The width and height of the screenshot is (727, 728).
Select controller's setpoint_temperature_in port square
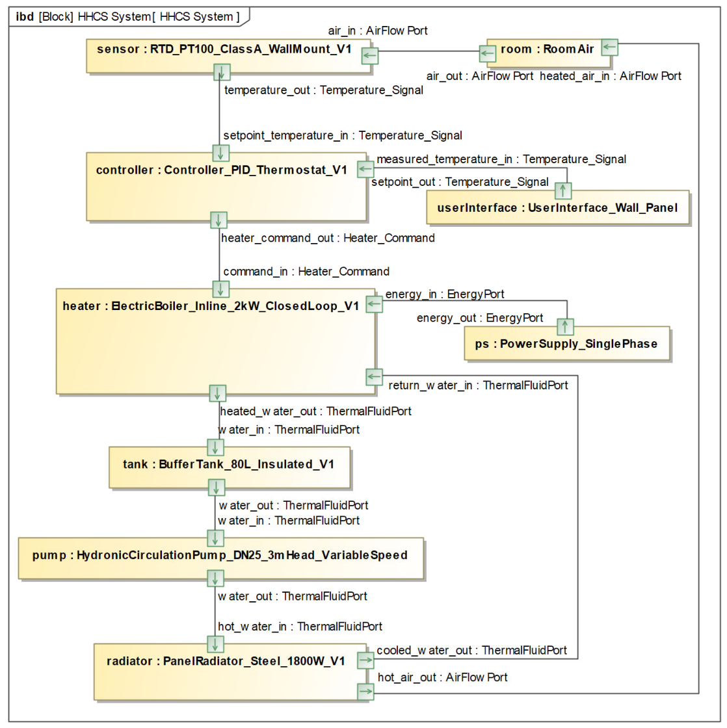220,153
